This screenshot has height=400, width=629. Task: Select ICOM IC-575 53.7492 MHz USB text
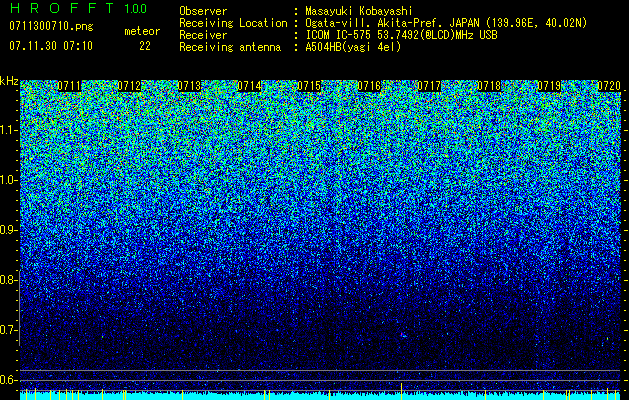coord(401,35)
